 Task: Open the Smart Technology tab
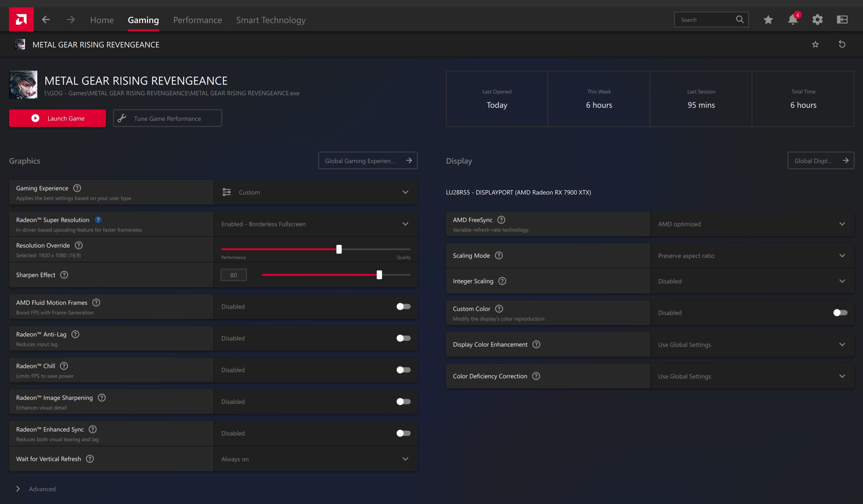pos(271,20)
